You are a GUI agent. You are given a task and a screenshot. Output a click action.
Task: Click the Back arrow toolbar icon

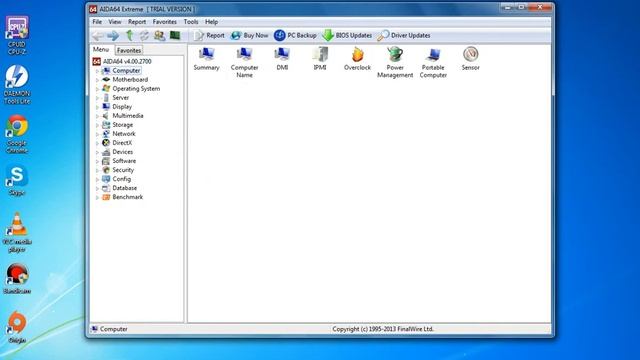click(x=98, y=36)
